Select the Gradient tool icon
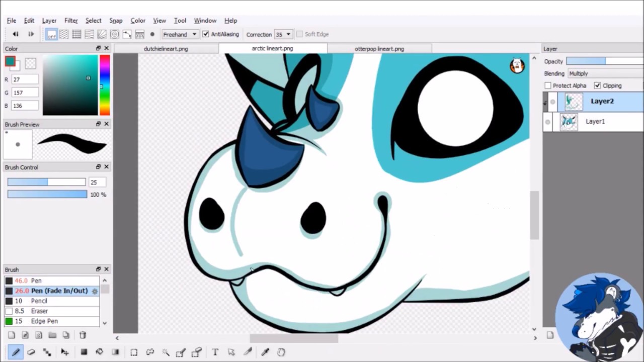 point(115,352)
